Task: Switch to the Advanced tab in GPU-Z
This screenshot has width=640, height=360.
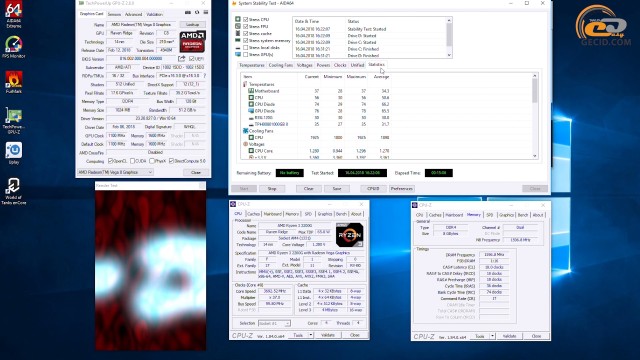Action: [x=133, y=14]
